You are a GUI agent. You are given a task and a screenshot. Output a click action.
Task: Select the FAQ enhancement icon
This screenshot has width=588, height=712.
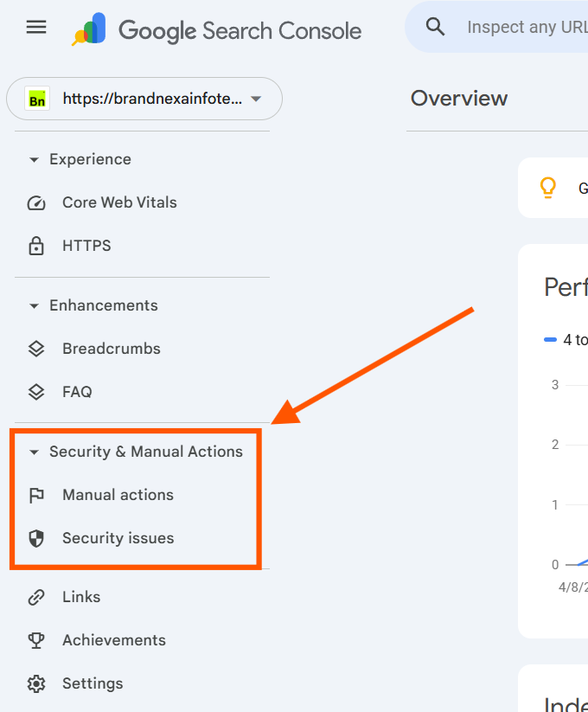click(x=35, y=391)
